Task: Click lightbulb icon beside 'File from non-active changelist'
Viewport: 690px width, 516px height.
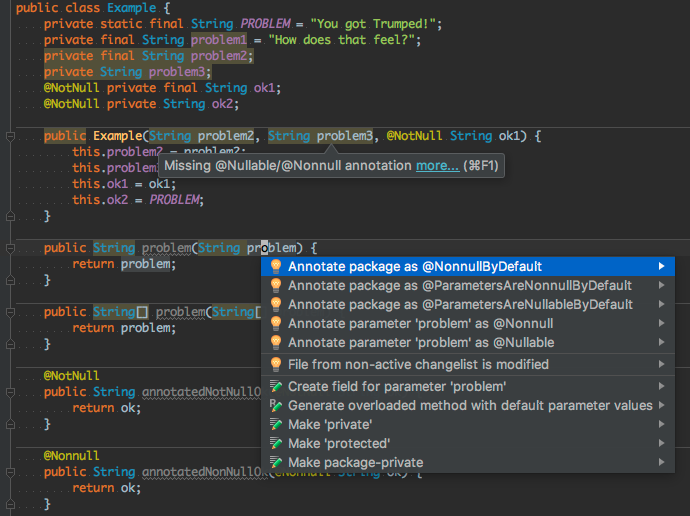Action: (276, 364)
